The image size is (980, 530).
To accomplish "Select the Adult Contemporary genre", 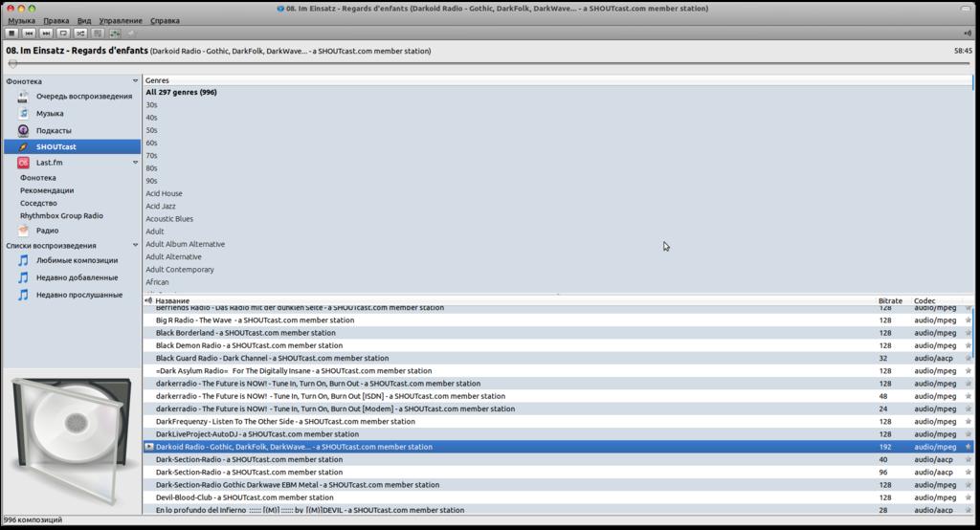I will pos(180,270).
